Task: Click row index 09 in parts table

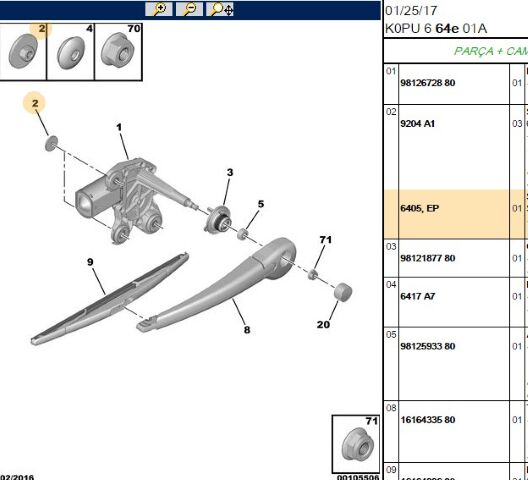Action: pyautogui.click(x=391, y=470)
